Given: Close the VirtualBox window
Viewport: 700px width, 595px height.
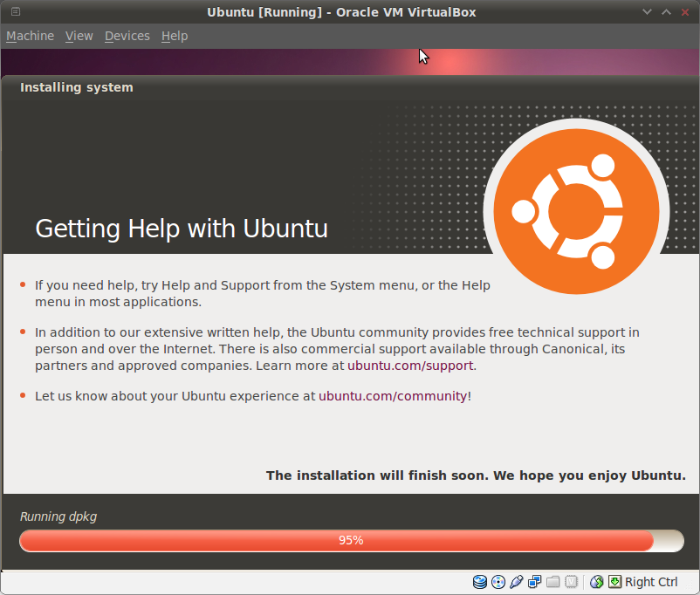Looking at the screenshot, I should coord(685,11).
